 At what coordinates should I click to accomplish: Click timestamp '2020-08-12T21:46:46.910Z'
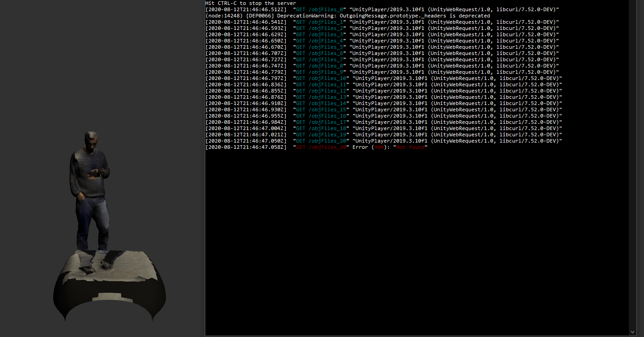coord(246,103)
